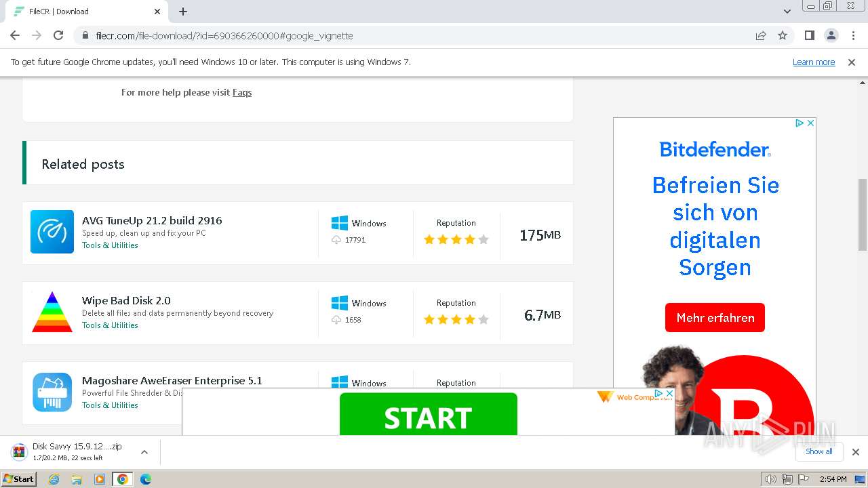The image size is (868, 488).
Task: Launch Internet Explorer from the taskbar
Action: [54, 479]
